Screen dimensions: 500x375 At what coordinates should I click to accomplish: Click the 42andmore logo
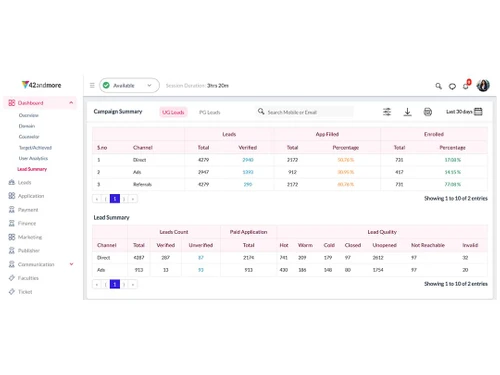click(42, 85)
